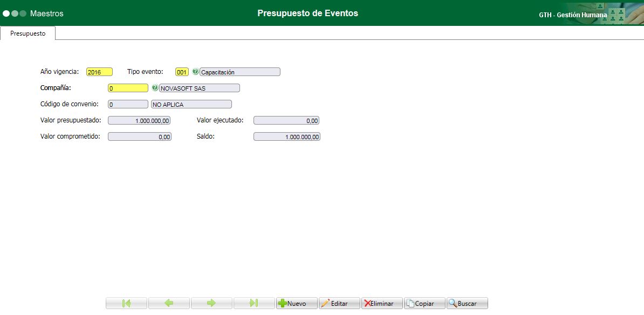644x315 pixels.
Task: Click the copy document icon on Copiar
Action: point(411,303)
